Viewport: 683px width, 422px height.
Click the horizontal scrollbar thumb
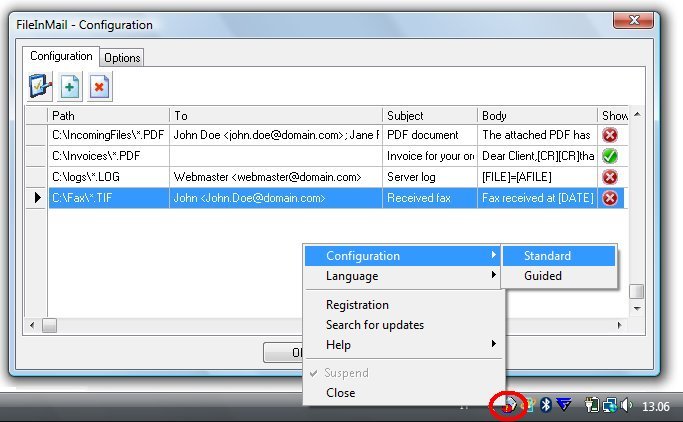tap(49, 325)
